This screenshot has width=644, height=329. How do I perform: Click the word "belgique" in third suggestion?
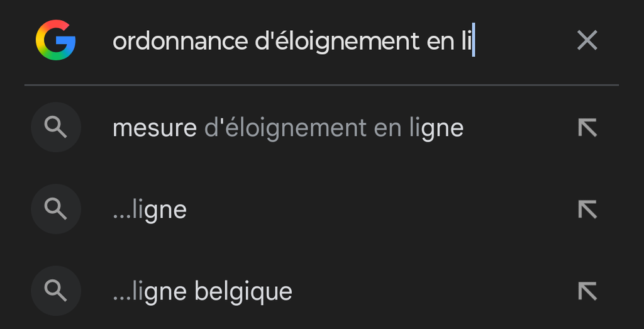[x=243, y=291]
